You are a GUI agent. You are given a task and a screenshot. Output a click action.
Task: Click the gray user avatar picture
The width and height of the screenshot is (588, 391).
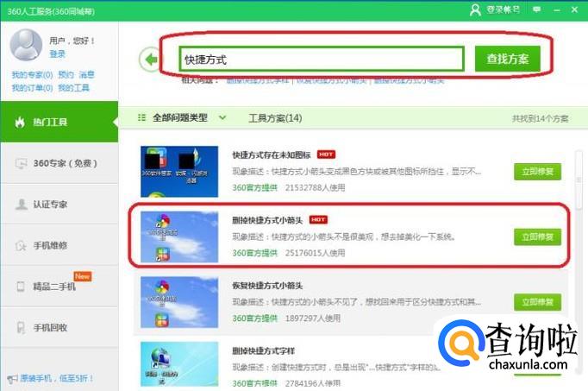coord(26,45)
